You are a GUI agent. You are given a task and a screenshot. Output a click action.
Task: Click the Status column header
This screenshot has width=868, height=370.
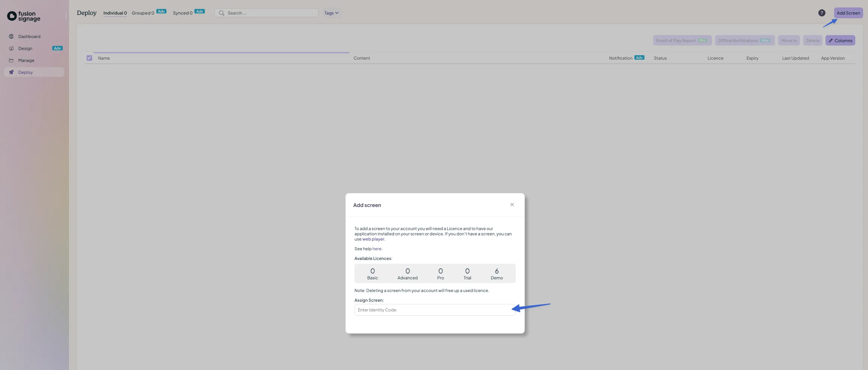(x=660, y=58)
